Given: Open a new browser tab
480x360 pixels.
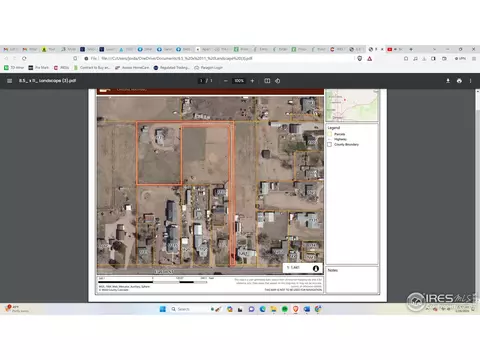Looking at the screenshot, I should coord(411,49).
